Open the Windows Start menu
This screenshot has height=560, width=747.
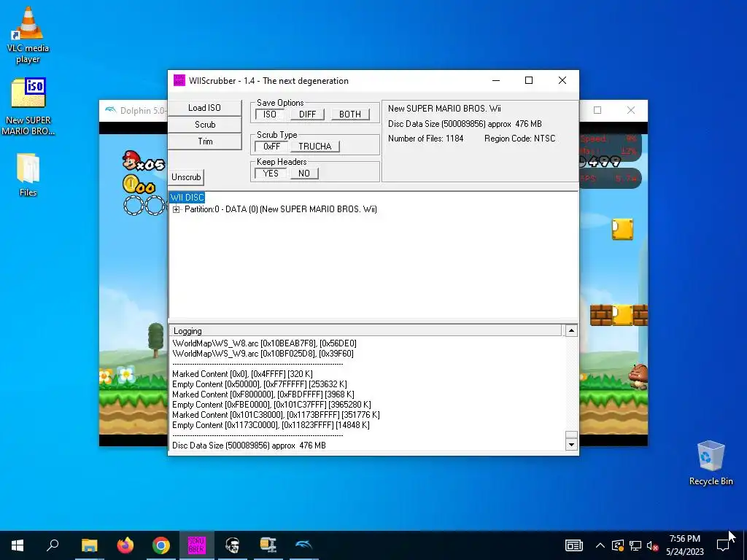18,545
